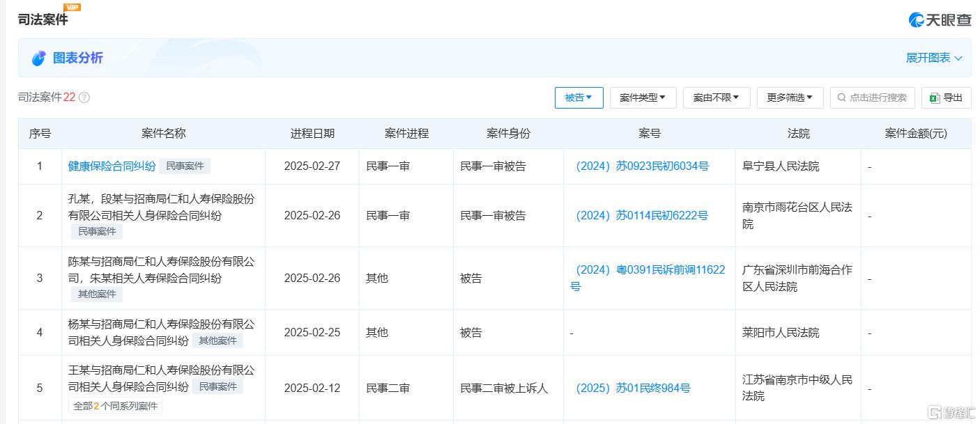
Task: Click the 图表分析 chart icon
Action: [39, 58]
